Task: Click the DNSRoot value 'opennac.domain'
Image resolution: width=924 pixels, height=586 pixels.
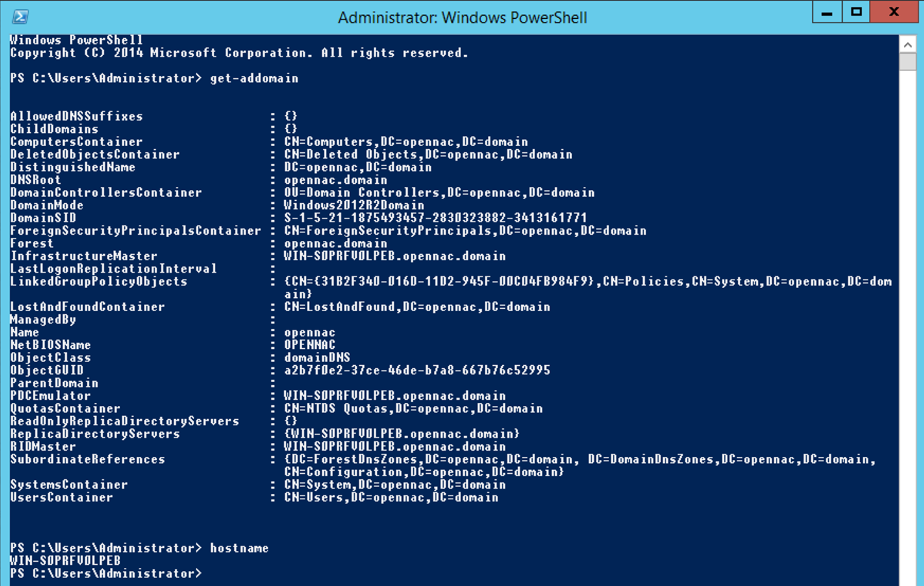Action: click(x=336, y=180)
